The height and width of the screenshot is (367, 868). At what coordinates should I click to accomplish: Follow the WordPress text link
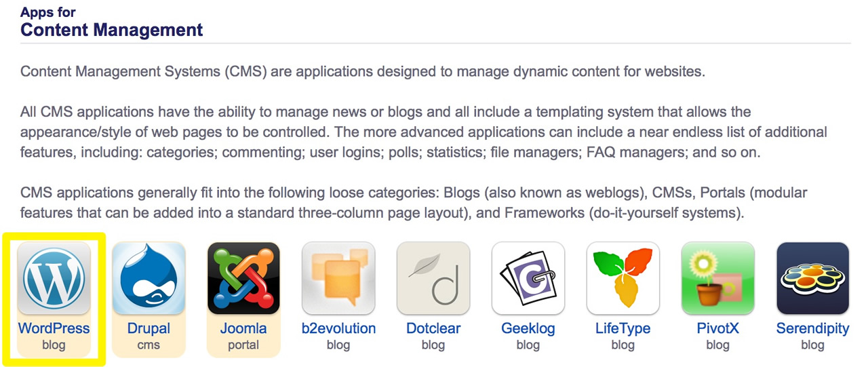point(54,328)
